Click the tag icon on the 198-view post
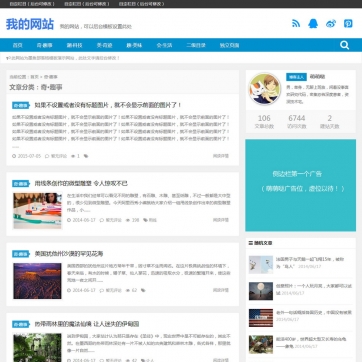Image resolution: width=362 pixels, height=362 pixels. 145,220
